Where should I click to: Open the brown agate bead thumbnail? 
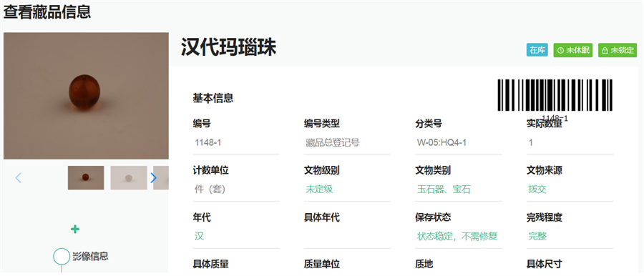coord(86,178)
